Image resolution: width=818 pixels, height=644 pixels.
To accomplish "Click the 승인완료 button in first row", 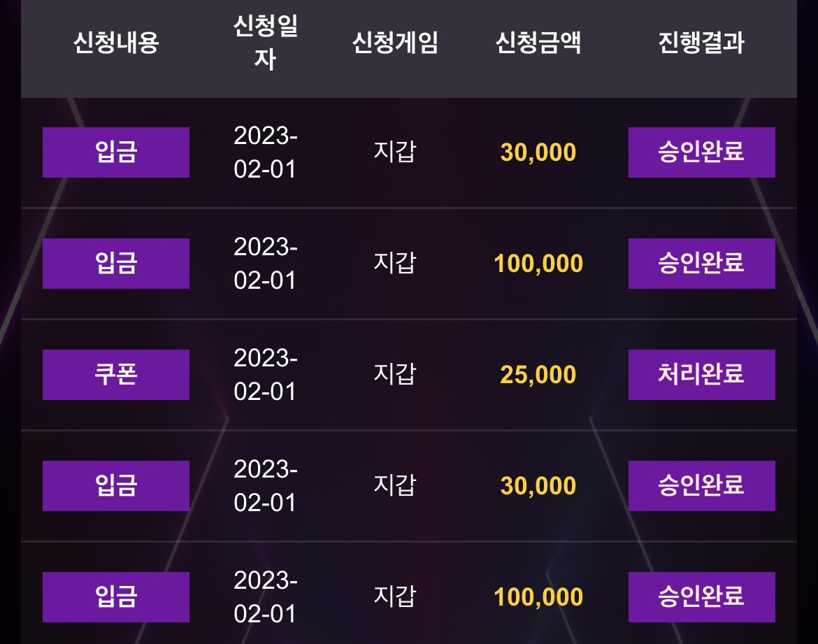I will click(702, 152).
